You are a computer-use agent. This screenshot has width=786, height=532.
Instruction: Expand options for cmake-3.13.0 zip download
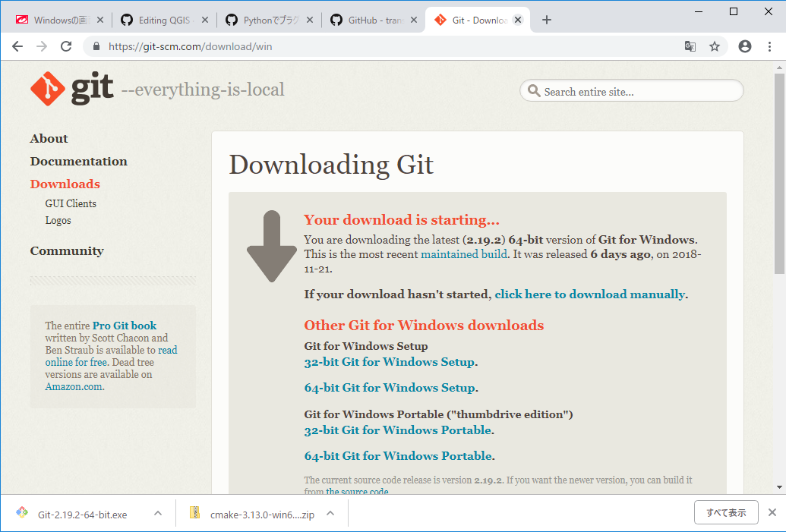point(330,514)
